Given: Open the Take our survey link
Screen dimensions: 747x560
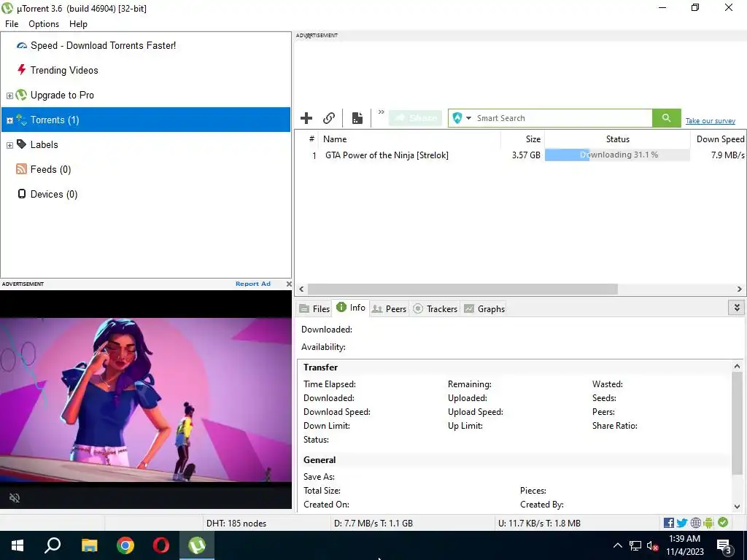Looking at the screenshot, I should pyautogui.click(x=711, y=121).
